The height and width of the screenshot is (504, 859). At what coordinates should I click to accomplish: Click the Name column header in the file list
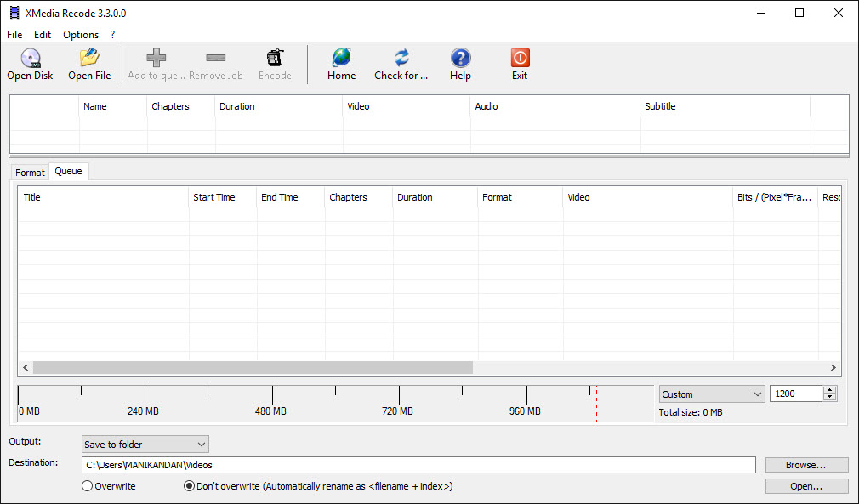[113, 106]
